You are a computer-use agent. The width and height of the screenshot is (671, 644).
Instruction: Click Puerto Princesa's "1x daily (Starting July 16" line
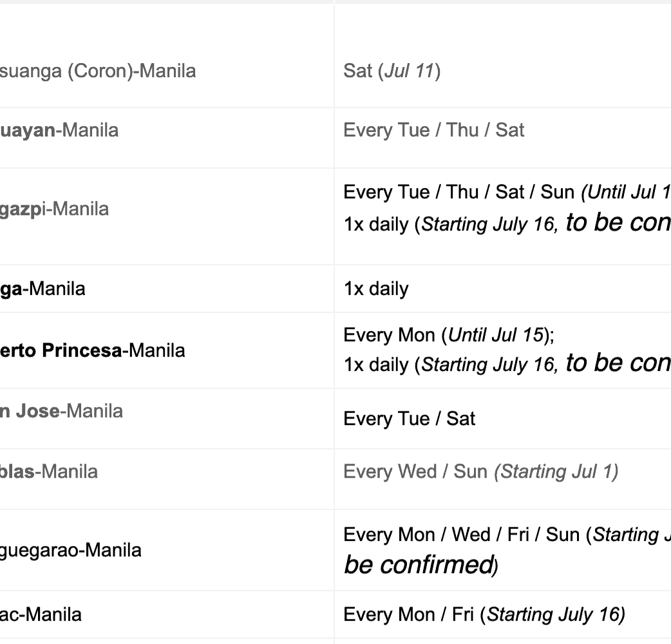451,365
